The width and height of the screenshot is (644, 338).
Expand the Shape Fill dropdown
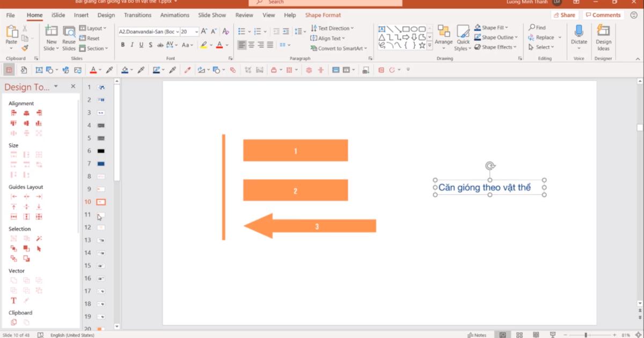[506, 28]
